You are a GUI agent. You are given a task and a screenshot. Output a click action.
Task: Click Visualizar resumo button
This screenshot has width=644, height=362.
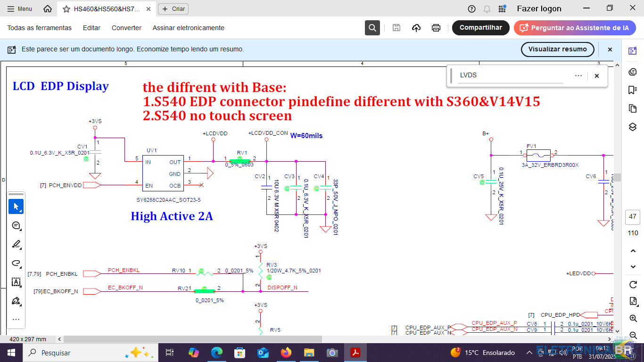tap(557, 49)
